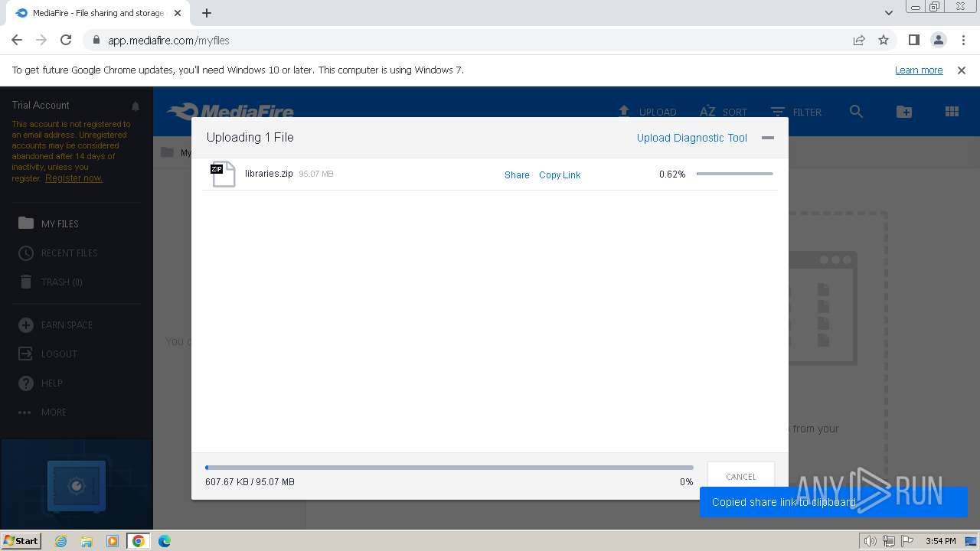The image size is (980, 551).
Task: Click the folder icon beside My Files path
Action: [x=167, y=152]
